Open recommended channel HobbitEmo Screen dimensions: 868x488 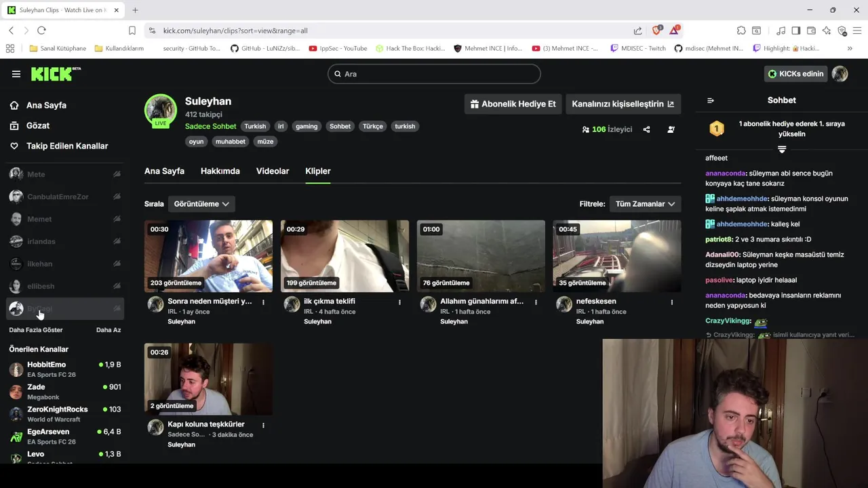coord(65,369)
